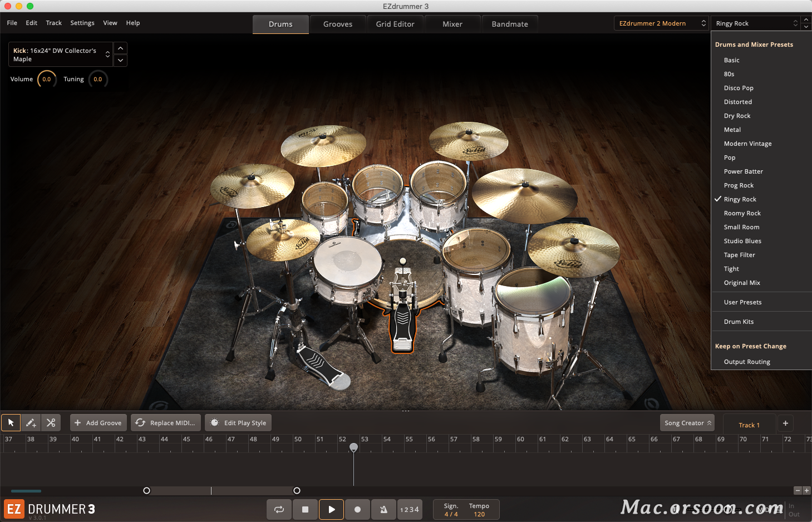
Task: Open the Settings menu
Action: click(x=82, y=23)
